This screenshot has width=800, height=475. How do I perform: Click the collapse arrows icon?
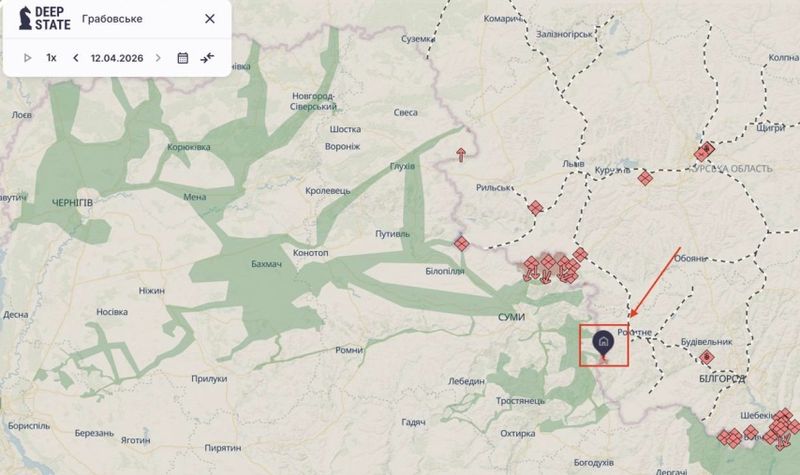(207, 58)
